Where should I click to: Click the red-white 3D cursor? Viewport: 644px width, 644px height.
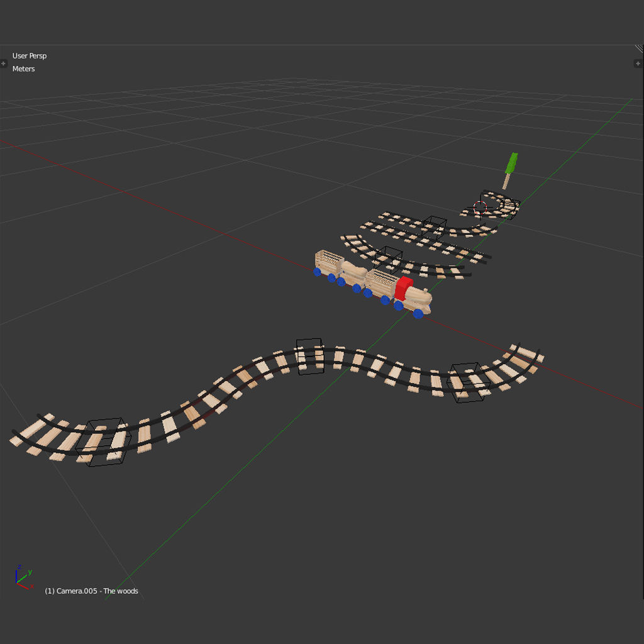tap(480, 208)
